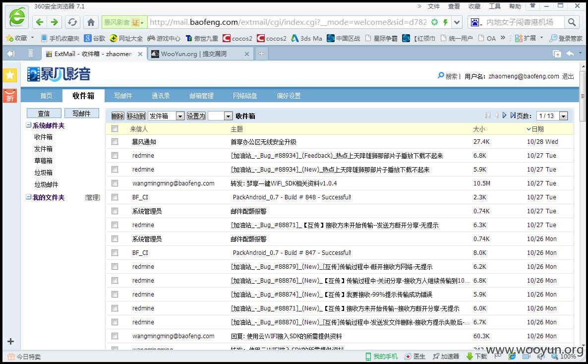
Task: Click 我的手机 in status bar
Action: coord(381,356)
